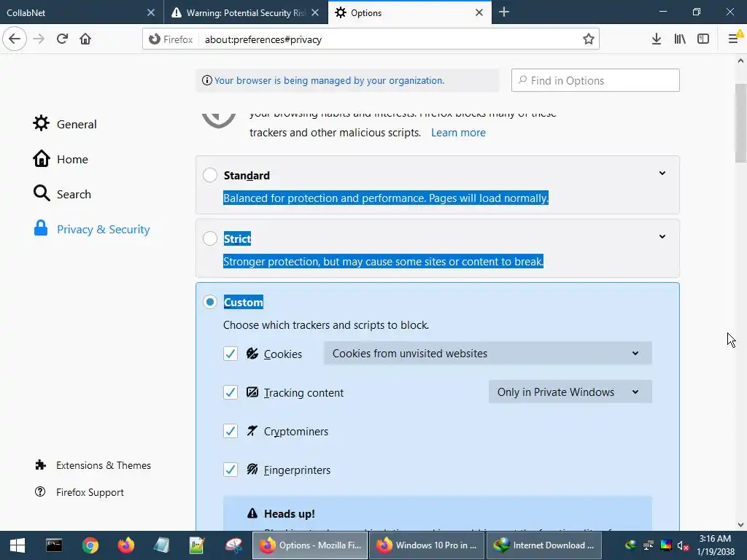
Task: Launch Firefox pinned taskbar icon
Action: (x=125, y=545)
